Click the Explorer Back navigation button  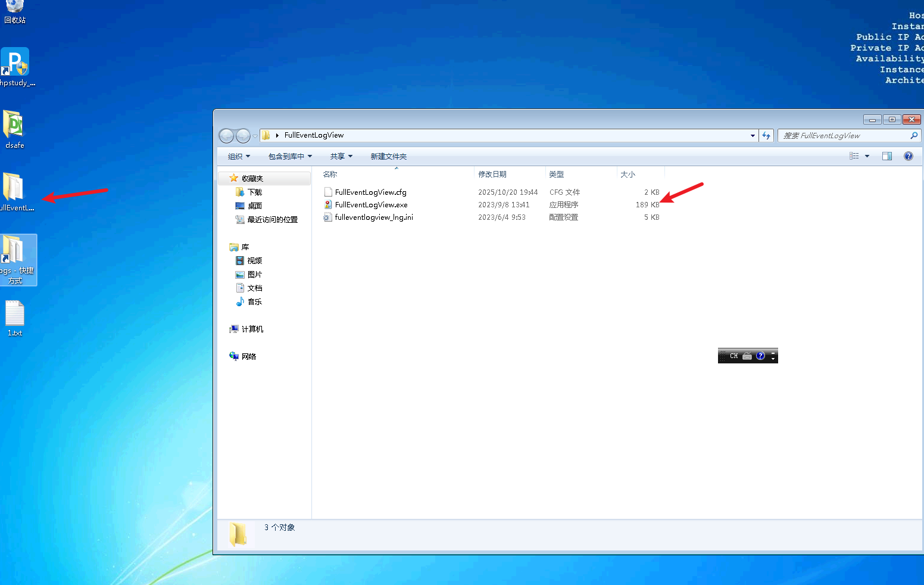[227, 136]
